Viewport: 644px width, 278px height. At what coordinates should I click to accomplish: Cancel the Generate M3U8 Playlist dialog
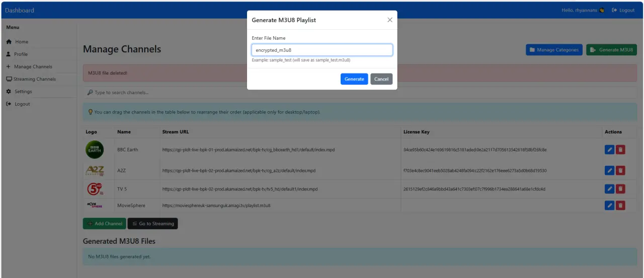(381, 79)
